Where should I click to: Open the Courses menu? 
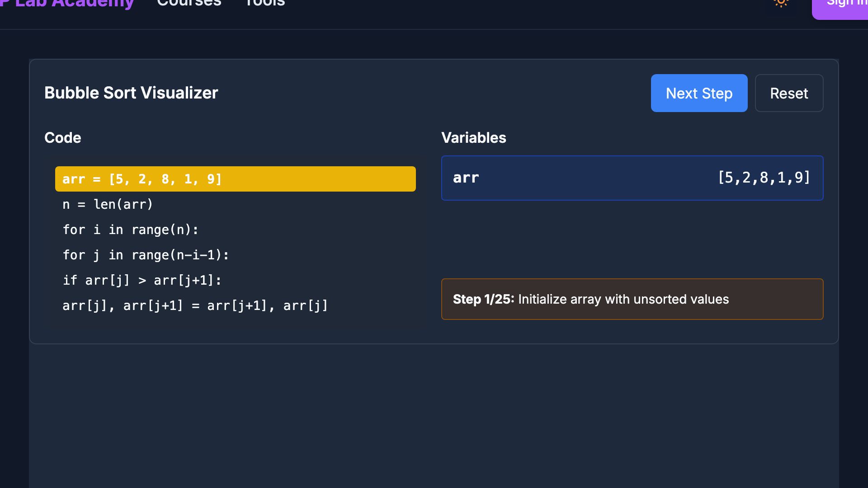tap(189, 3)
